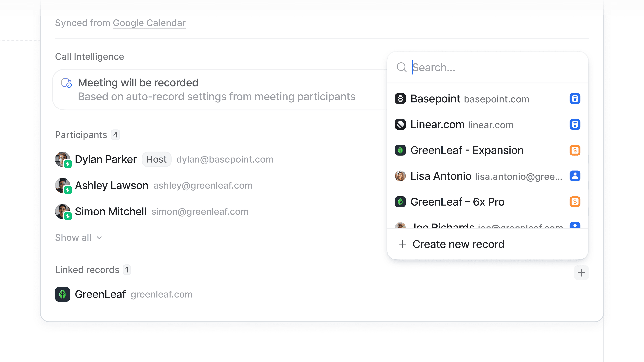Screen dimensions: 644x362
Task: Click dylan@basepoint.com email
Action: pyautogui.click(x=225, y=159)
